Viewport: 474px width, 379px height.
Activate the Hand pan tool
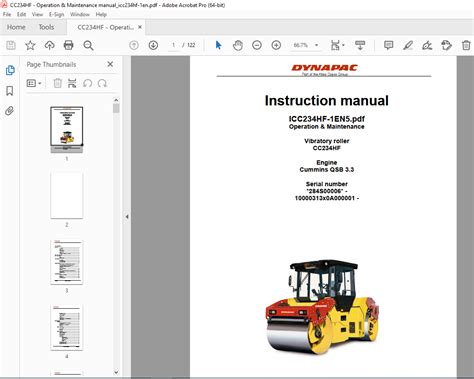[x=238, y=45]
